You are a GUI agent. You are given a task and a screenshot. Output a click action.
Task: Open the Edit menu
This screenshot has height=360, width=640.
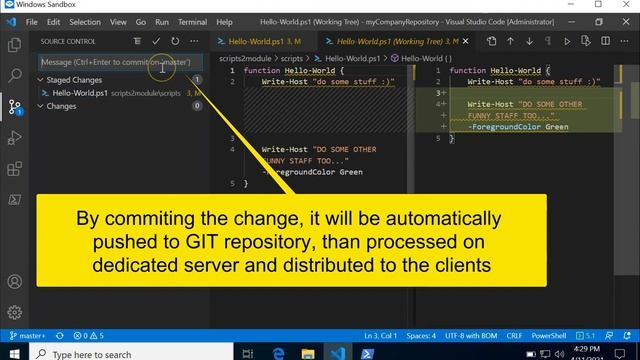coord(53,22)
